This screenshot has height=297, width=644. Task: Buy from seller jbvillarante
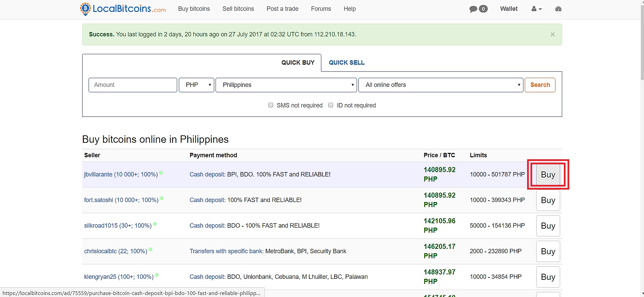point(548,174)
